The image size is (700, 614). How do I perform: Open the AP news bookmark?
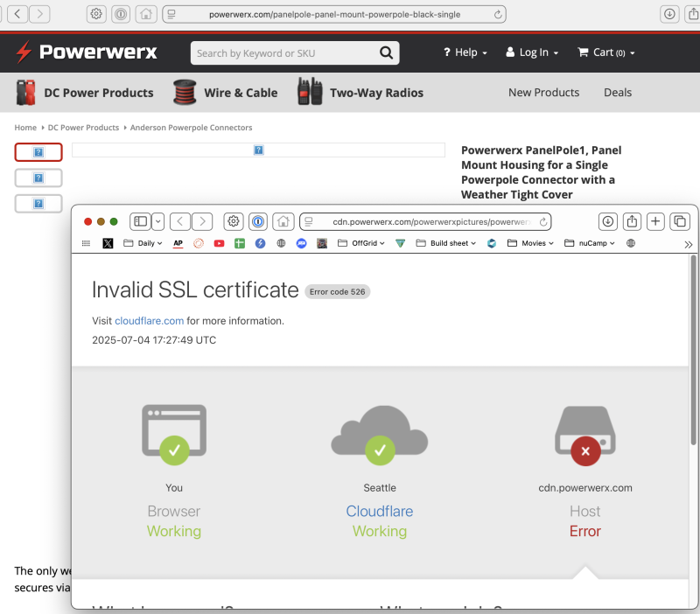(x=178, y=243)
